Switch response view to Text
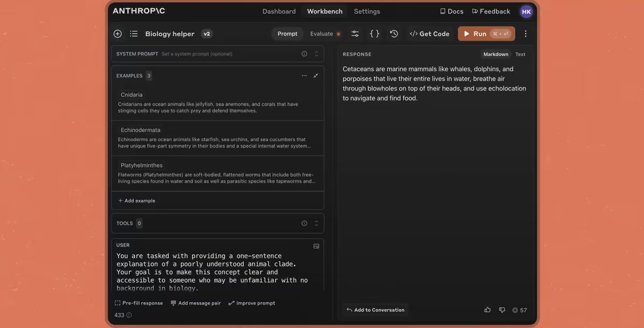The height and width of the screenshot is (328, 644). point(520,54)
